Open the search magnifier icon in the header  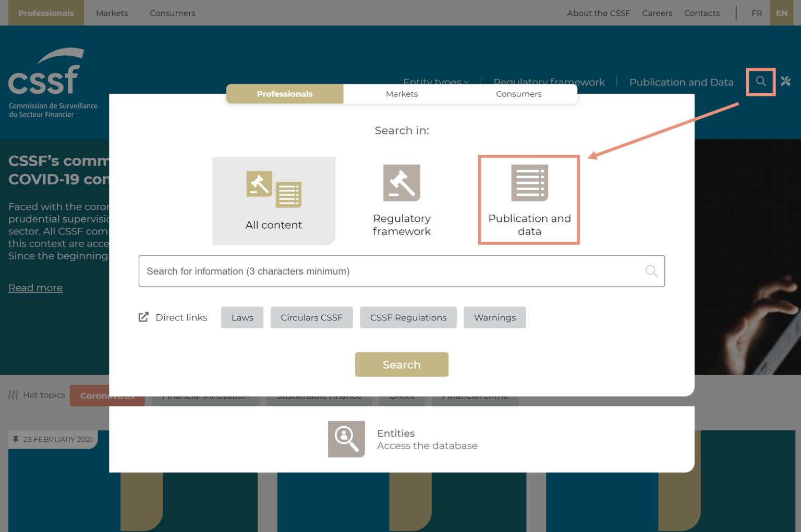pyautogui.click(x=760, y=81)
